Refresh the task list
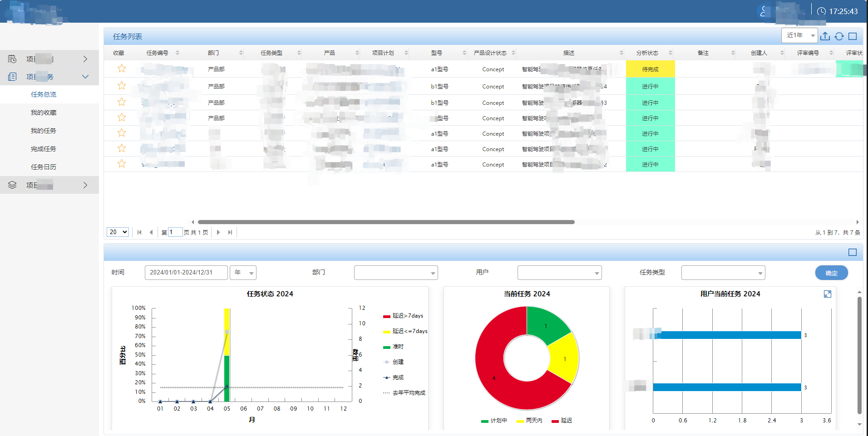The height and width of the screenshot is (436, 868). [839, 36]
